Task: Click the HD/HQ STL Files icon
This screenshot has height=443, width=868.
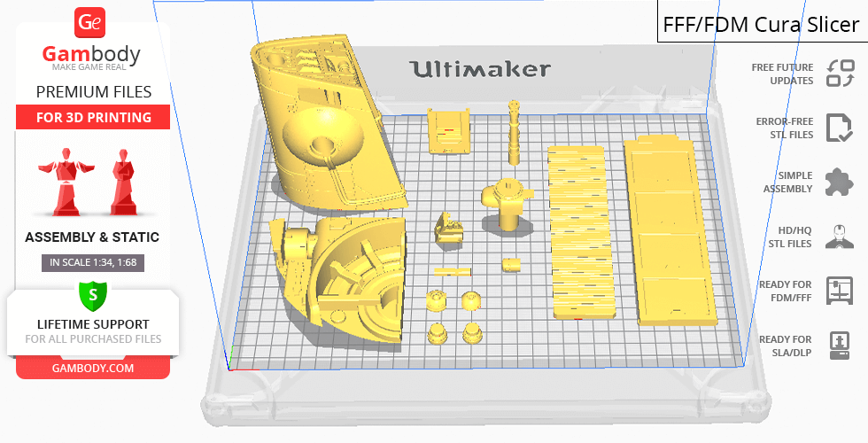Action: tap(838, 237)
